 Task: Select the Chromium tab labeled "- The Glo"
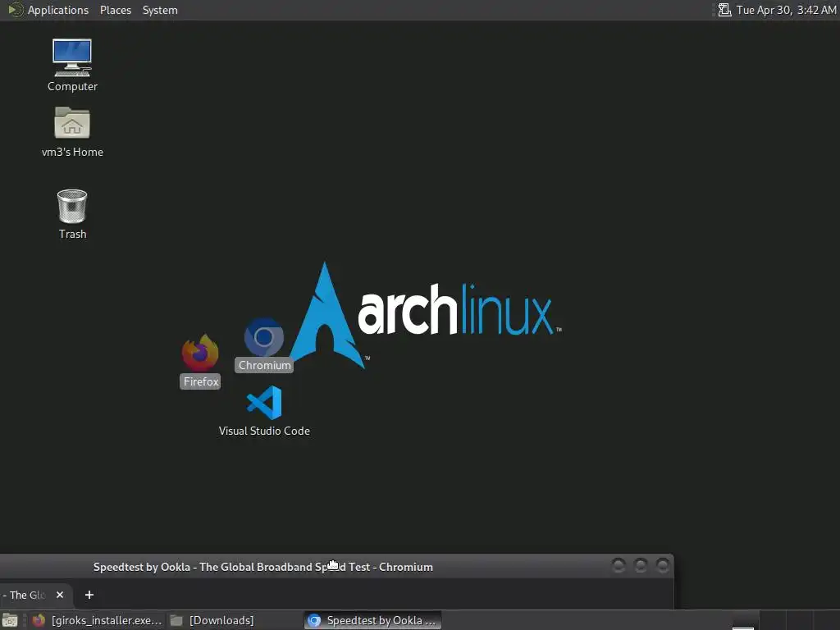tap(27, 596)
